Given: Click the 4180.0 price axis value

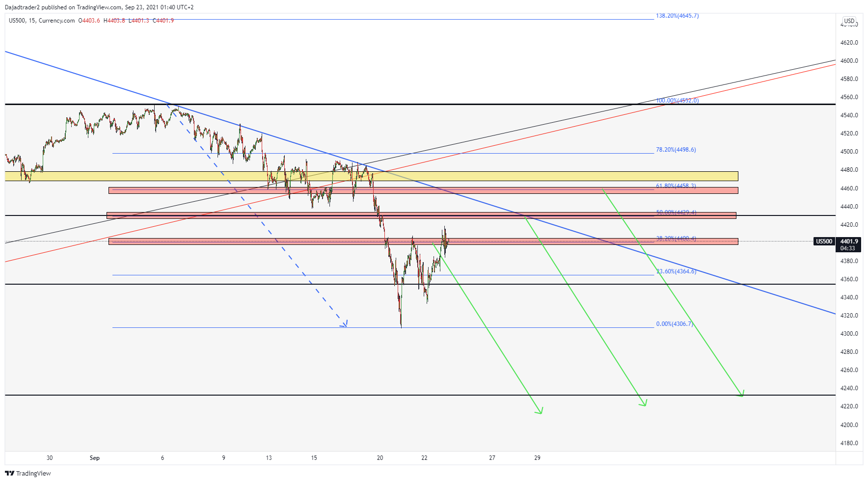Looking at the screenshot, I should [x=849, y=443].
